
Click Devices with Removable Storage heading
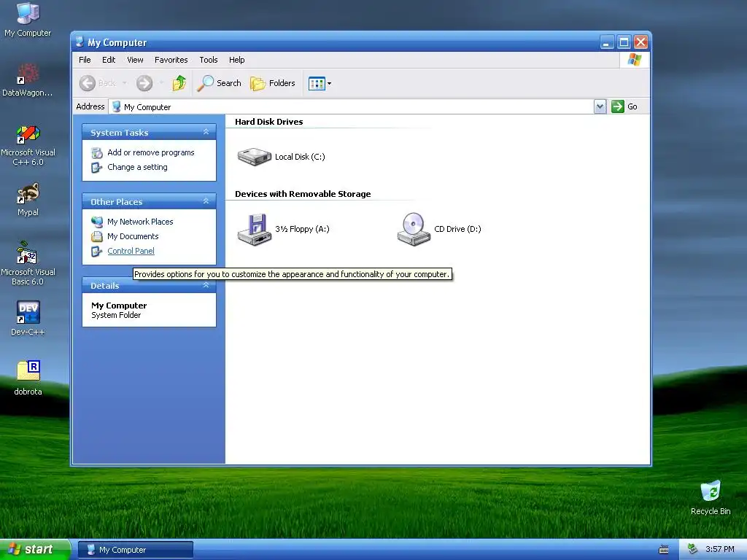(303, 194)
